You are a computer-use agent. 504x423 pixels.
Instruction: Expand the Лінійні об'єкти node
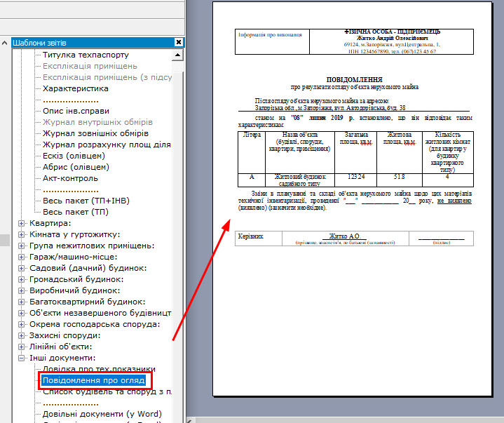[x=21, y=347]
